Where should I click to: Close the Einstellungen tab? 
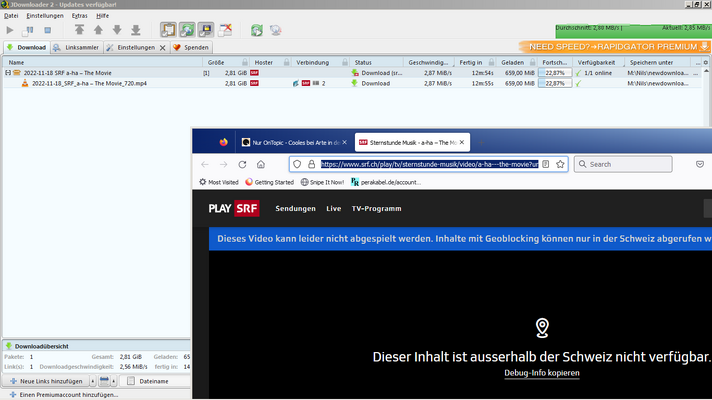point(163,48)
